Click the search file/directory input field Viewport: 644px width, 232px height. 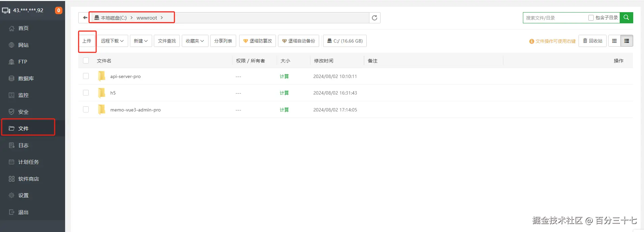pos(555,18)
